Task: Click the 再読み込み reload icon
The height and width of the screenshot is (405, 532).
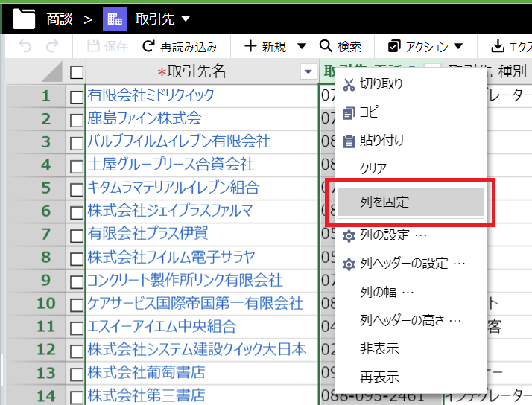Action: tap(150, 46)
